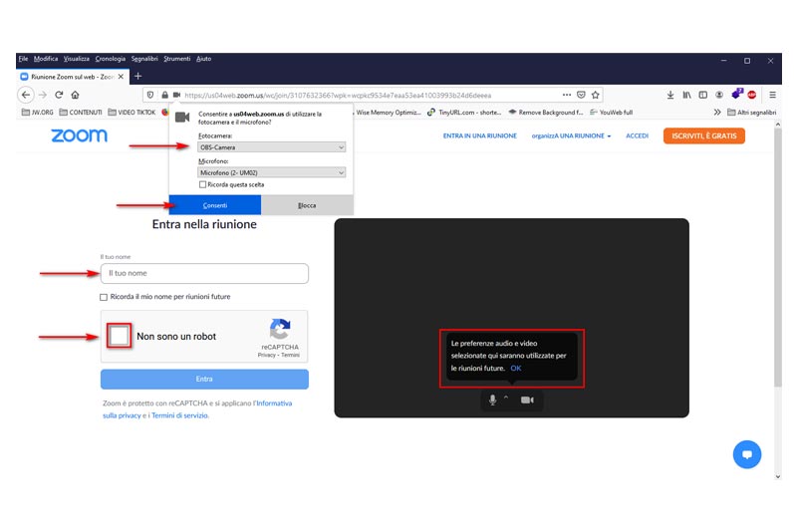
Task: Click the purple extension icon with badge
Action: tap(736, 94)
